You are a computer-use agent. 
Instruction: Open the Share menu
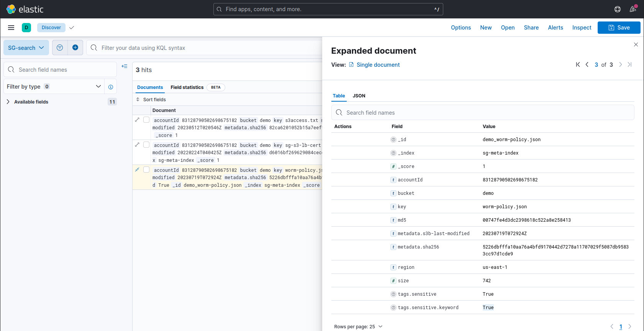(x=531, y=28)
